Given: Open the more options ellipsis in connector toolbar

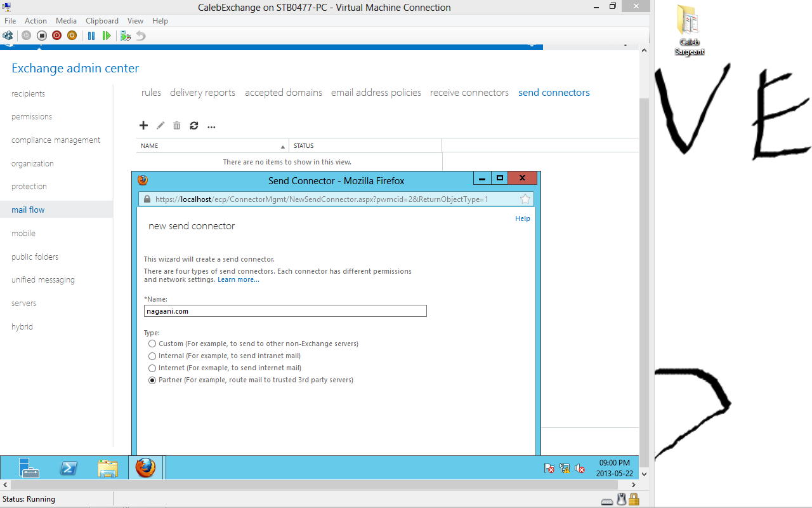Looking at the screenshot, I should 211,127.
